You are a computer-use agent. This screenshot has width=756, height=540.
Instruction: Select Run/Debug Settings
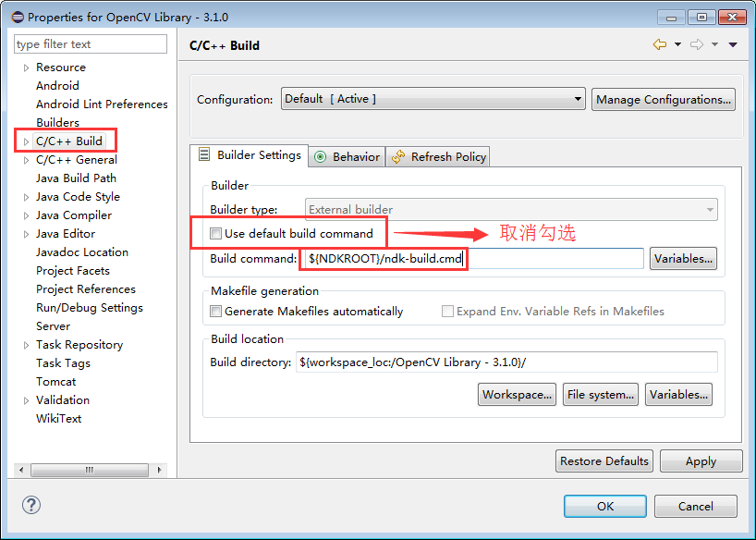point(90,308)
